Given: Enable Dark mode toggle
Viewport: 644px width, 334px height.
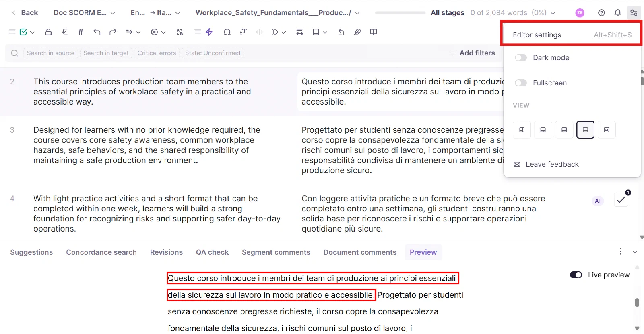Looking at the screenshot, I should point(521,58).
